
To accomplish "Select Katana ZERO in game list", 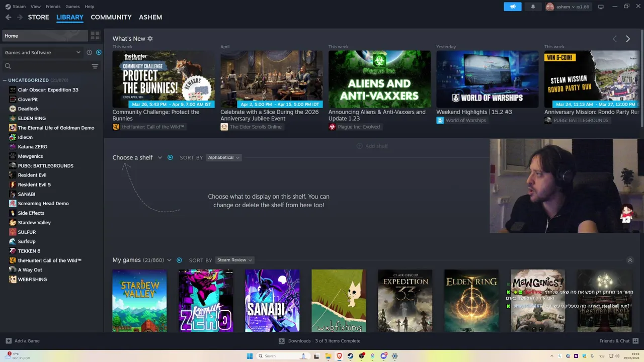I will point(33,147).
